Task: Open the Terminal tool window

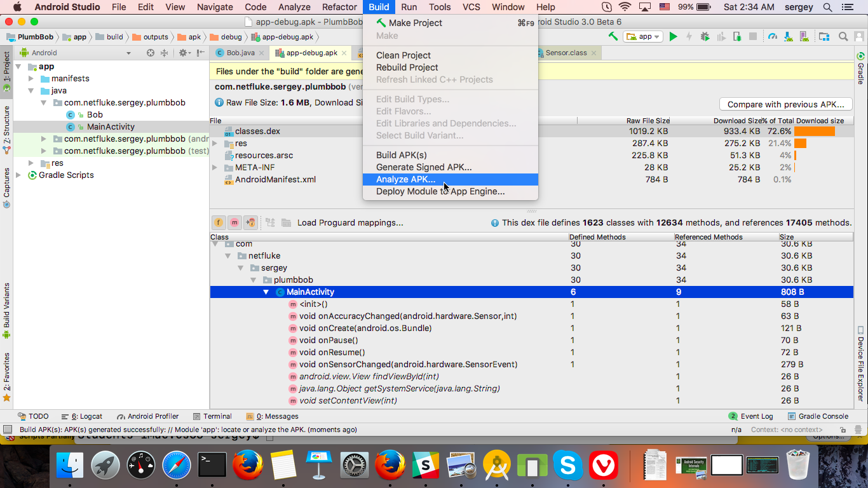Action: pos(212,416)
